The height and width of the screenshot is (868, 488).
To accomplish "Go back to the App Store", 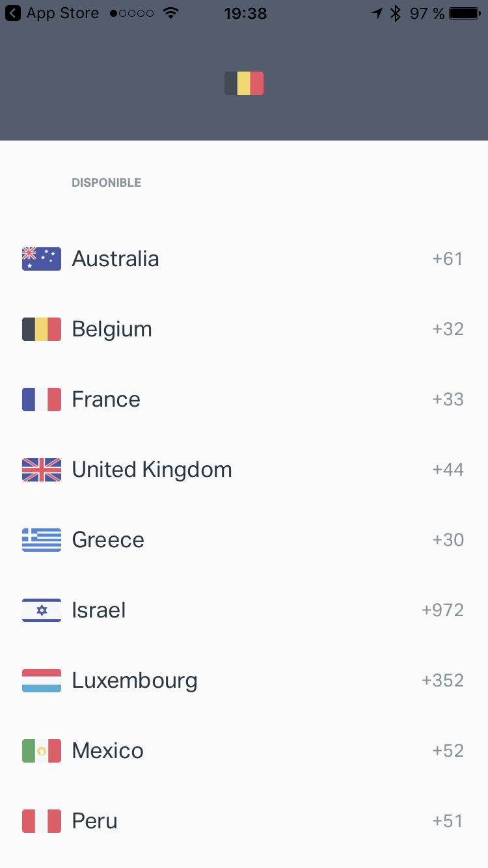I will (x=52, y=13).
